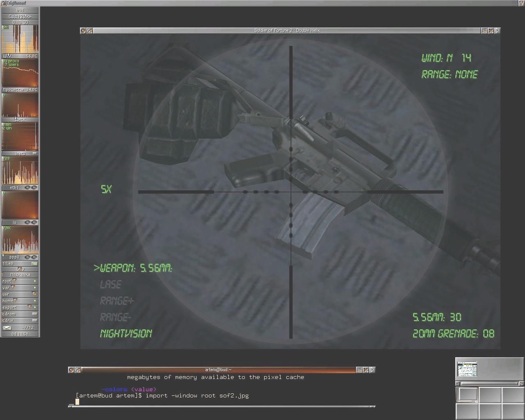Click the 'RANGE: NONE' readout
Screen dimensions: 525x420
450,74
